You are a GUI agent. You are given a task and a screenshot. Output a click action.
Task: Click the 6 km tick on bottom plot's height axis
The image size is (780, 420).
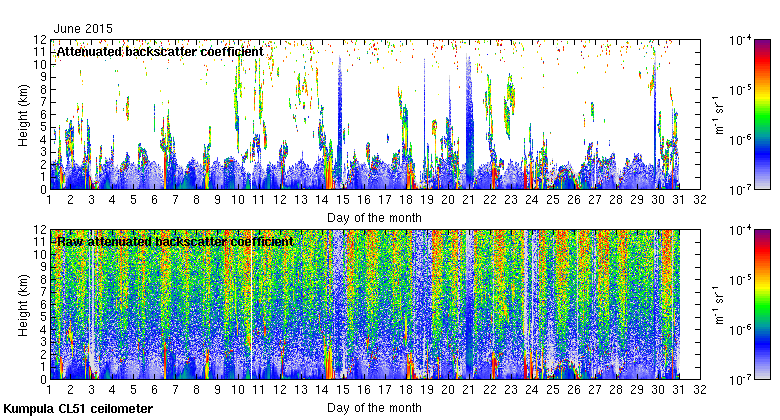coord(41,305)
